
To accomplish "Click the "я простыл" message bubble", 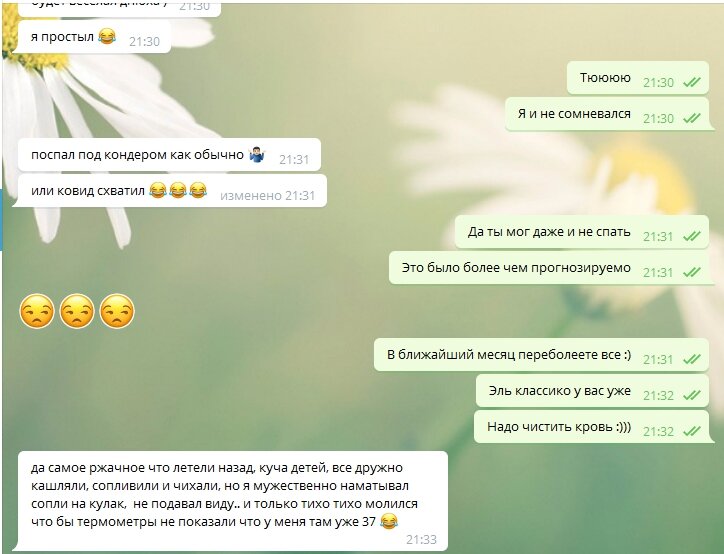I will 94,36.
